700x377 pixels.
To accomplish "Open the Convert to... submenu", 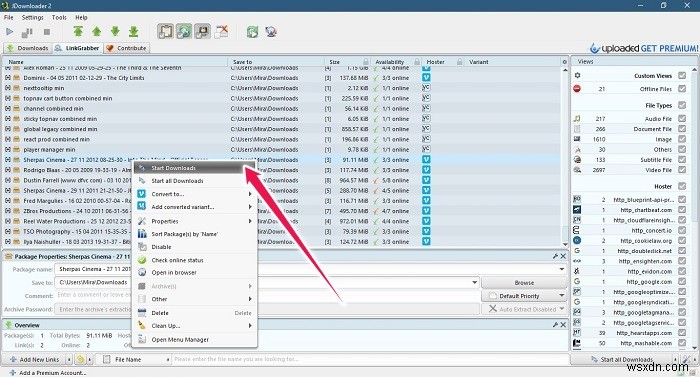I will (x=195, y=194).
